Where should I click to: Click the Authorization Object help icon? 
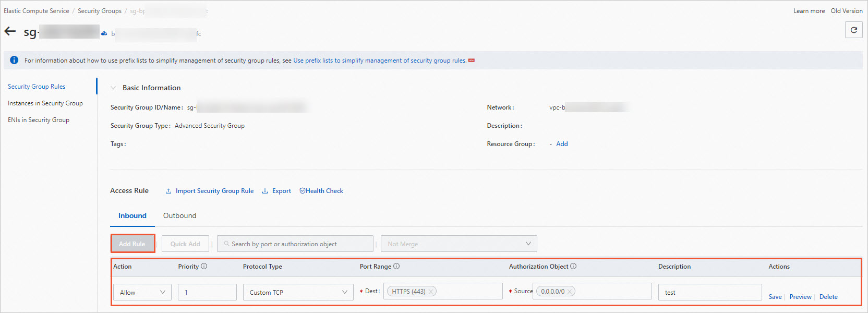pos(573,266)
